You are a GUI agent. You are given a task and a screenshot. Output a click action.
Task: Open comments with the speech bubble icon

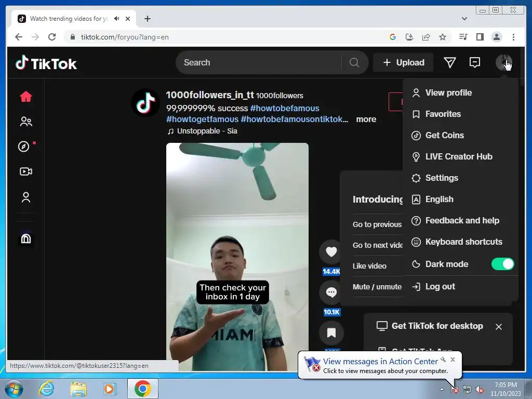[331, 292]
